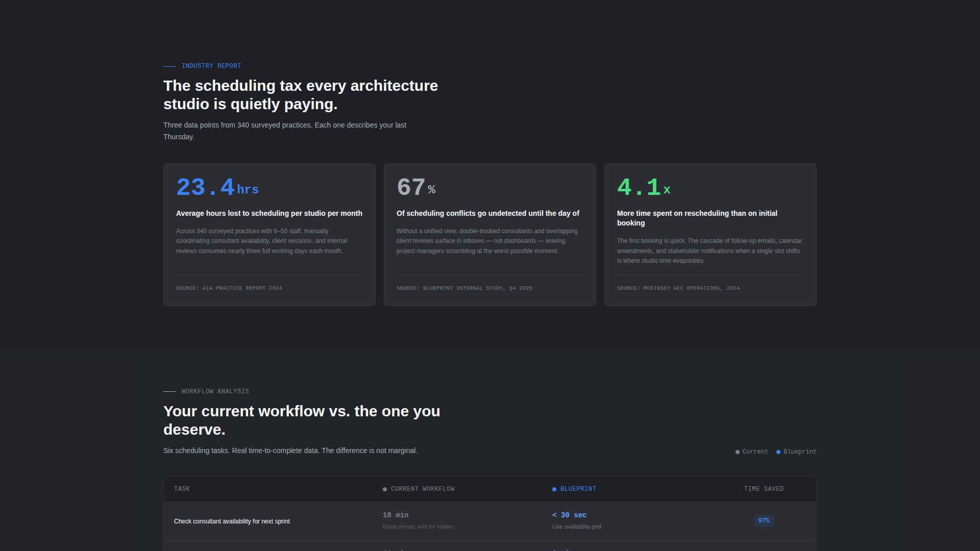Click the paragraph starting 'Without a unified view'
The width and height of the screenshot is (980, 551).
[x=487, y=241]
